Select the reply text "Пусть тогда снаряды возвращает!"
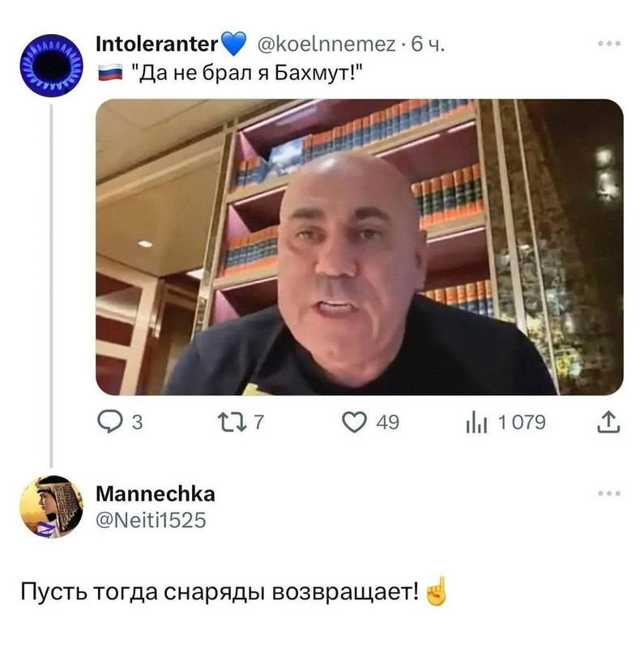 (220, 593)
